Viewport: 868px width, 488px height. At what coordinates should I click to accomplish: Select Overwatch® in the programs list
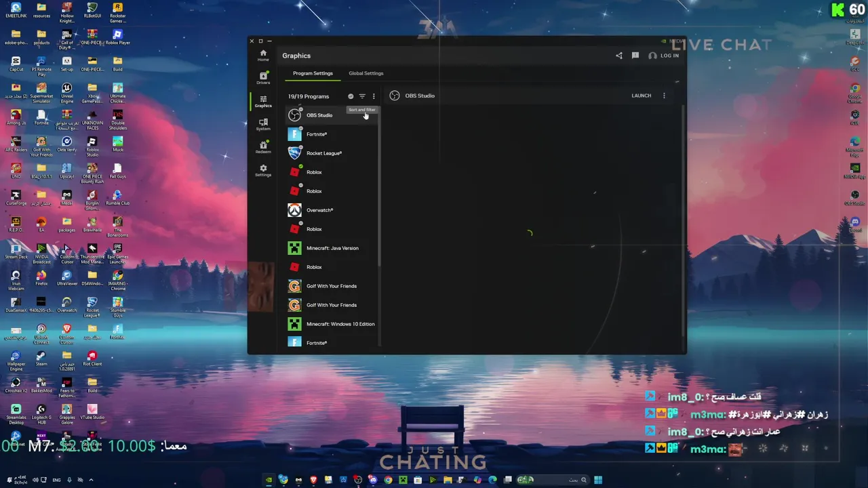pyautogui.click(x=332, y=210)
